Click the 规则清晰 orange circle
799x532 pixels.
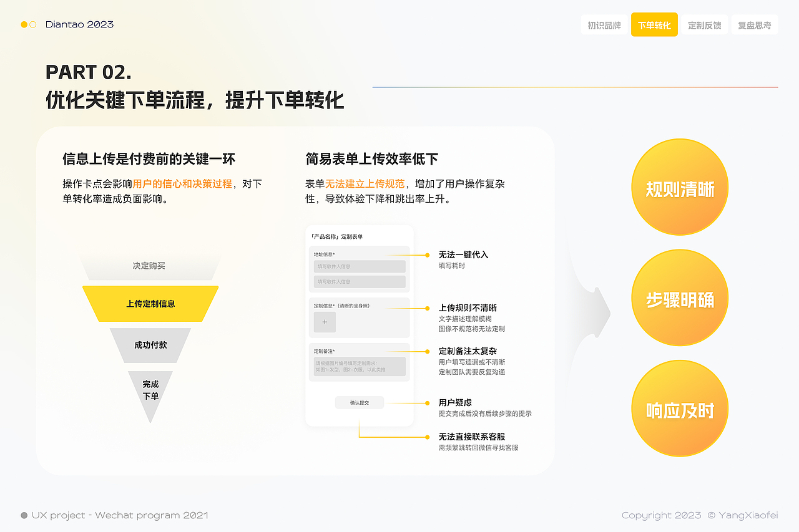[x=680, y=187]
